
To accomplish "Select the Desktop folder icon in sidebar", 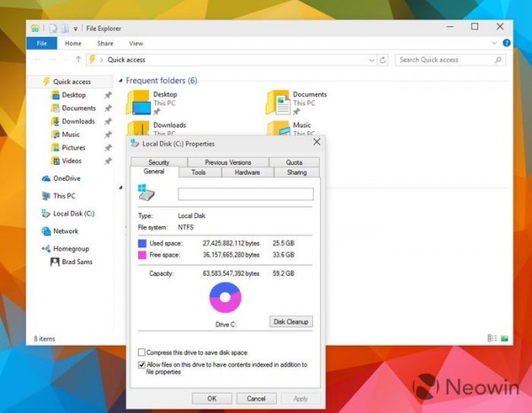I will pos(55,95).
